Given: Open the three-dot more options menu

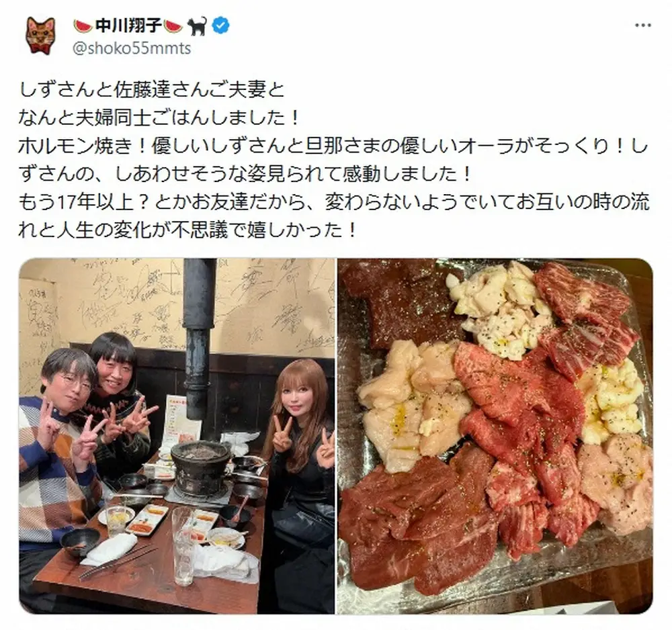Looking at the screenshot, I should 643,26.
